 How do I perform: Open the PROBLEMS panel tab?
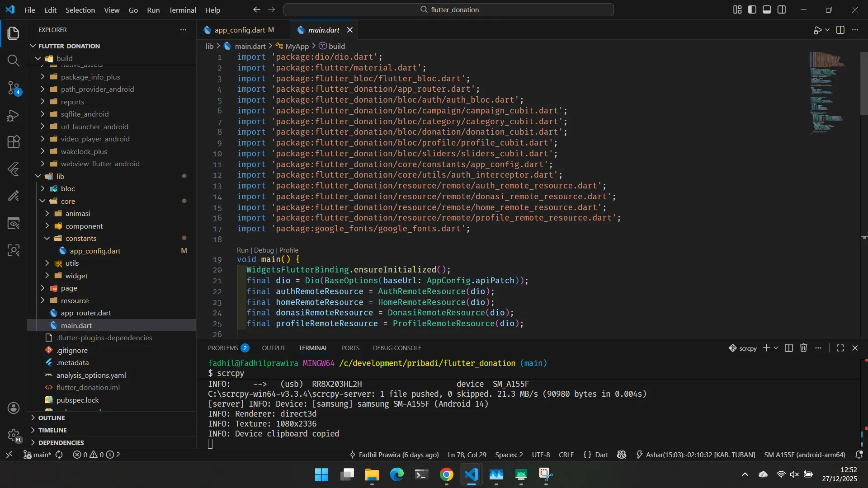click(x=228, y=348)
